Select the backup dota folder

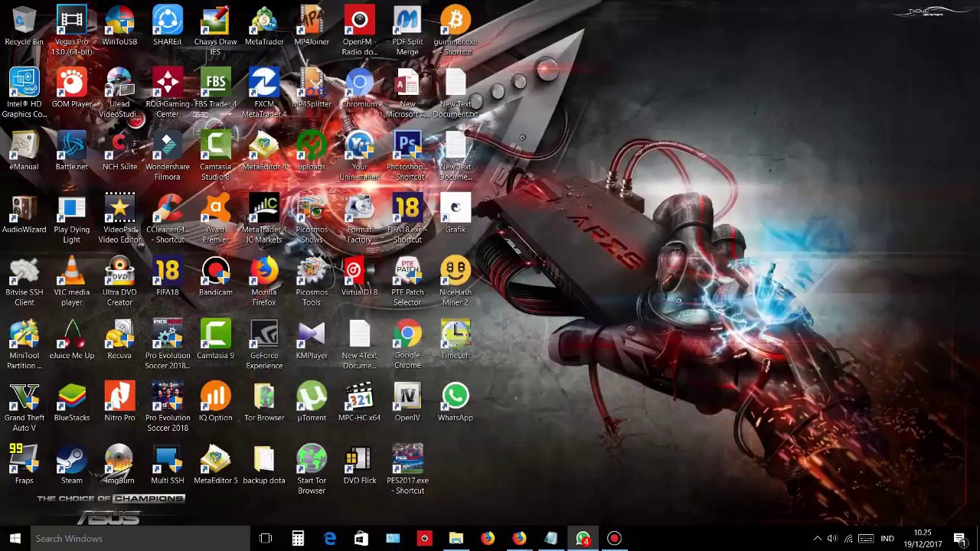[264, 465]
